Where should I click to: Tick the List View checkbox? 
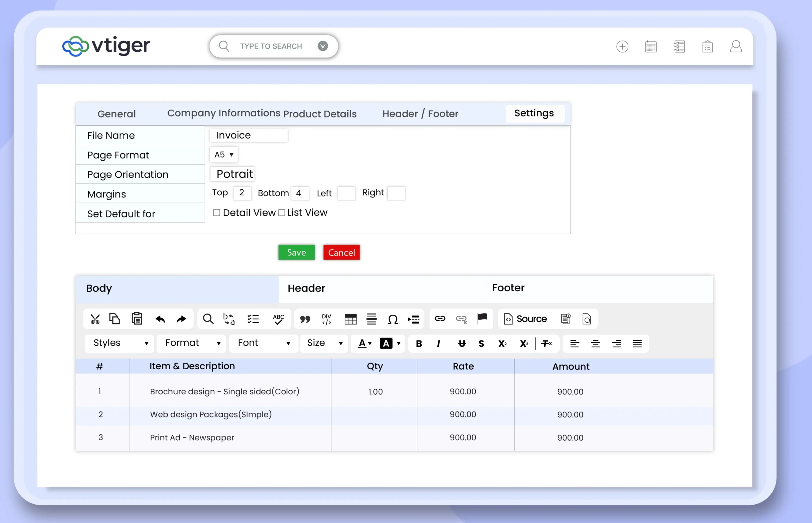coord(282,213)
